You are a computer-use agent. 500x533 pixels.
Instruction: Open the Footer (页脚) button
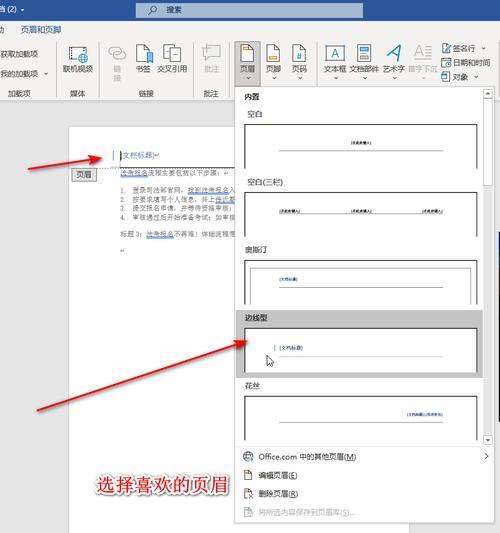pyautogui.click(x=273, y=63)
